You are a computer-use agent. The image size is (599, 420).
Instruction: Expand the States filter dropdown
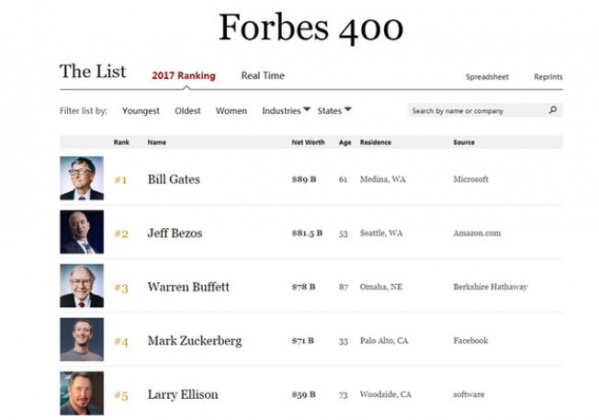click(x=334, y=110)
